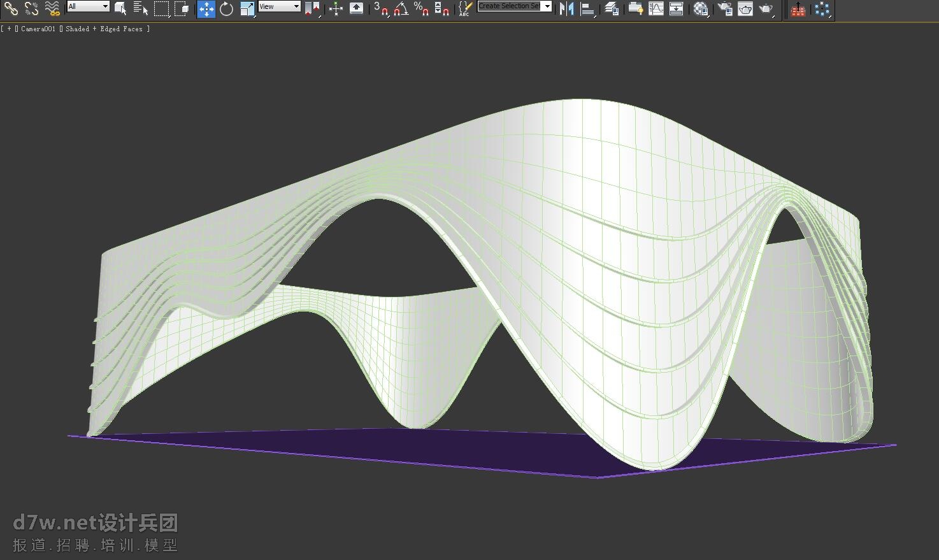
Task: Toggle the Percent Snap button
Action: click(x=421, y=8)
